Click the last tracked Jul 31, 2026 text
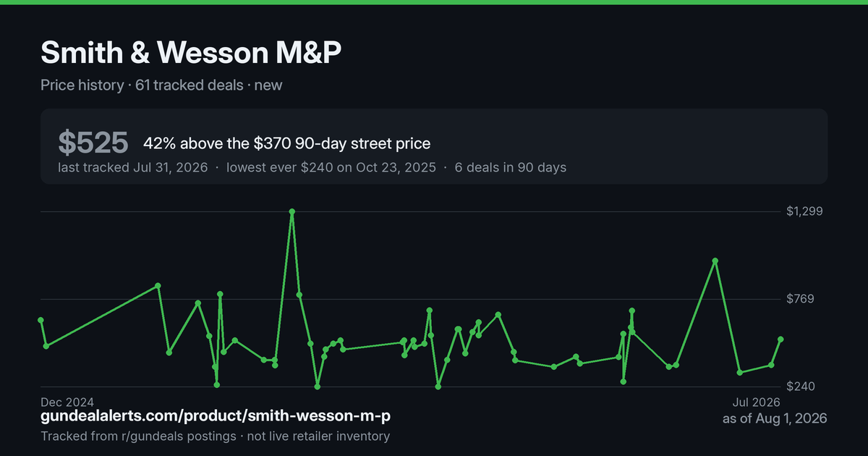The image size is (868, 456). pyautogui.click(x=133, y=167)
